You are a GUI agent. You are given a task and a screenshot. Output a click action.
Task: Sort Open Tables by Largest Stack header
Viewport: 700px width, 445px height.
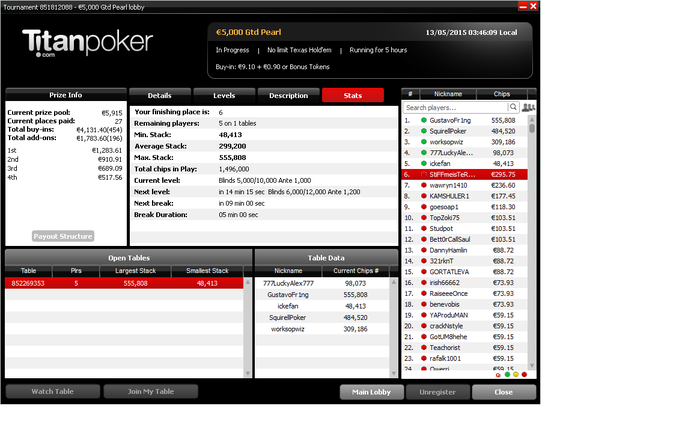[135, 270]
